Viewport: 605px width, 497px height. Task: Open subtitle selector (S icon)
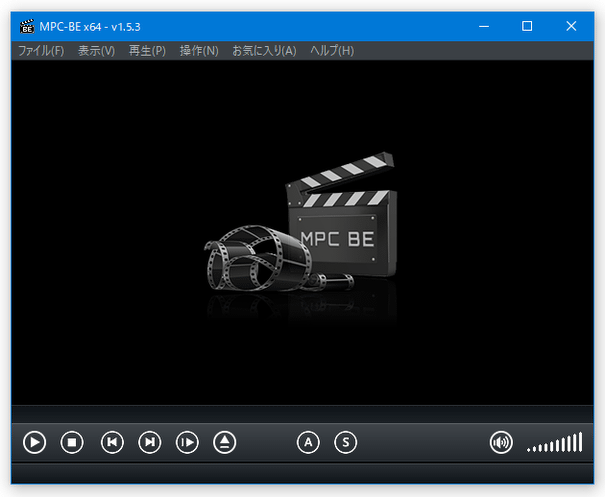(345, 442)
